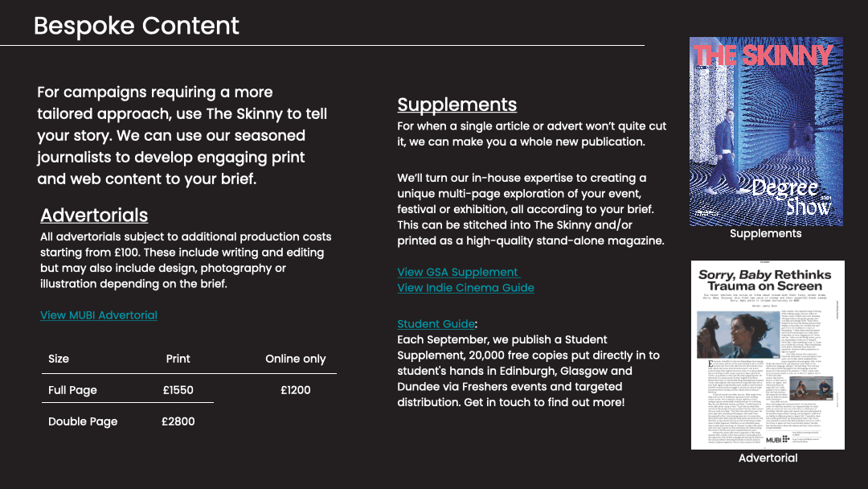Click the MUBI logo in the advertorial image

(x=777, y=440)
